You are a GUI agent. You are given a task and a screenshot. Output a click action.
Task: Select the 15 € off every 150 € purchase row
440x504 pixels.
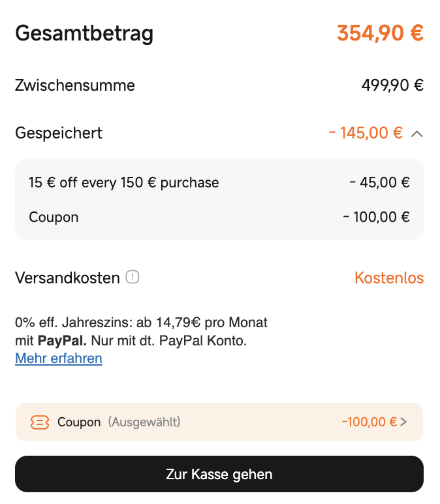point(219,183)
